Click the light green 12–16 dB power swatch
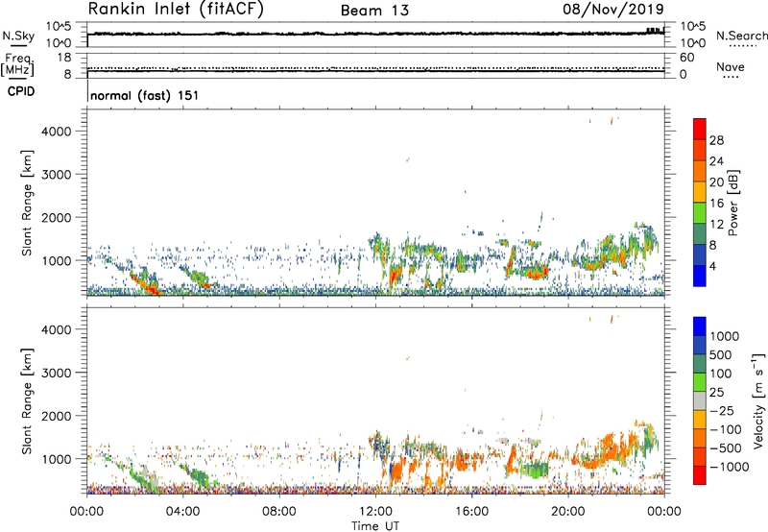 (x=700, y=212)
